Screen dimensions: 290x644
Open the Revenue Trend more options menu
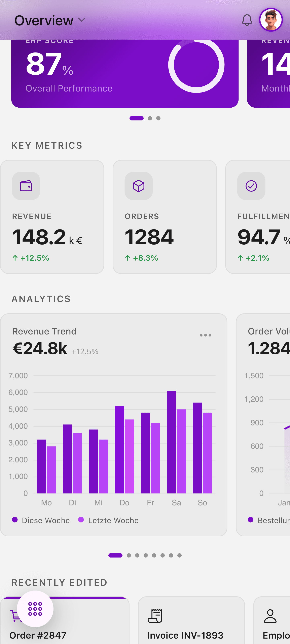coord(205,335)
